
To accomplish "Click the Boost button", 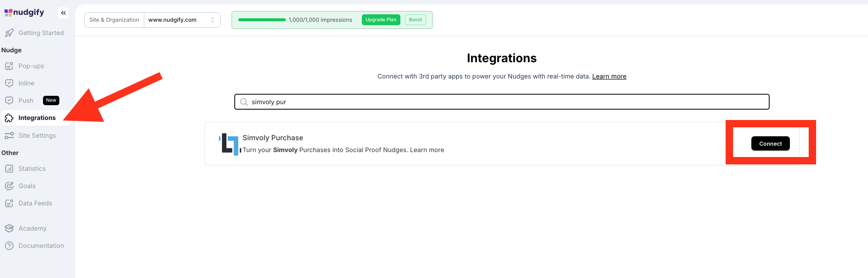I will (x=415, y=20).
